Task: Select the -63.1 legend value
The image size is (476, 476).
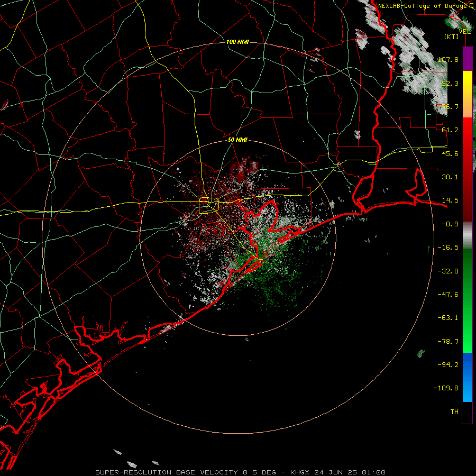Action: [x=448, y=318]
